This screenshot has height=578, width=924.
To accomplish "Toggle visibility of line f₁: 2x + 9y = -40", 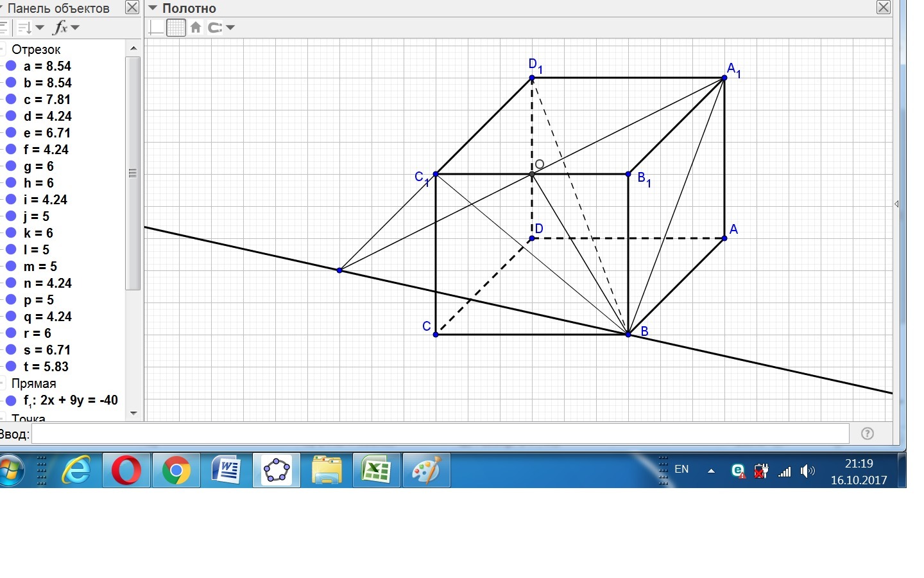I will 11,400.
